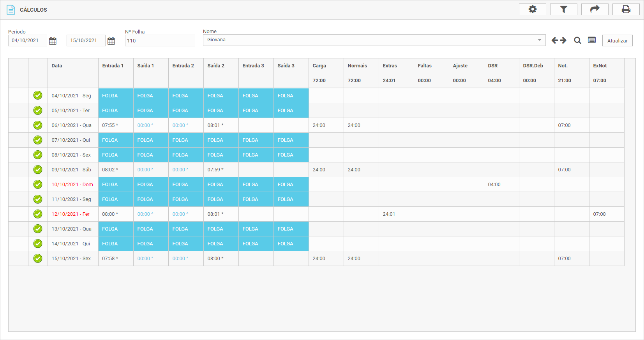The height and width of the screenshot is (340, 644).
Task: Click the left-right navigation arrows icon
Action: click(x=559, y=41)
